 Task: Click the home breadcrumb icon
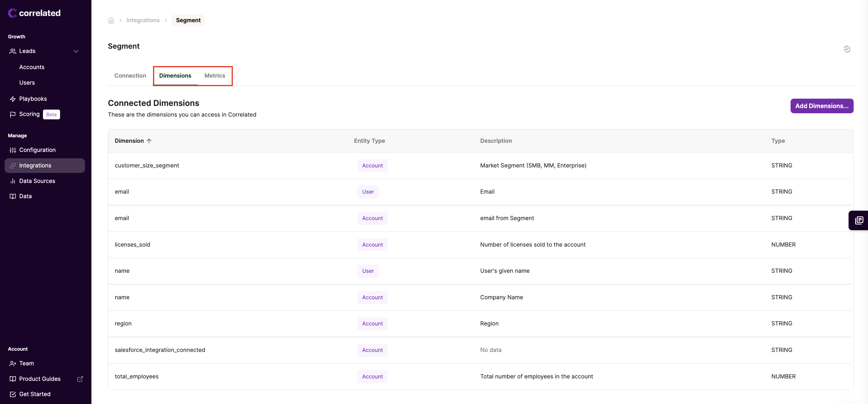pyautogui.click(x=111, y=20)
